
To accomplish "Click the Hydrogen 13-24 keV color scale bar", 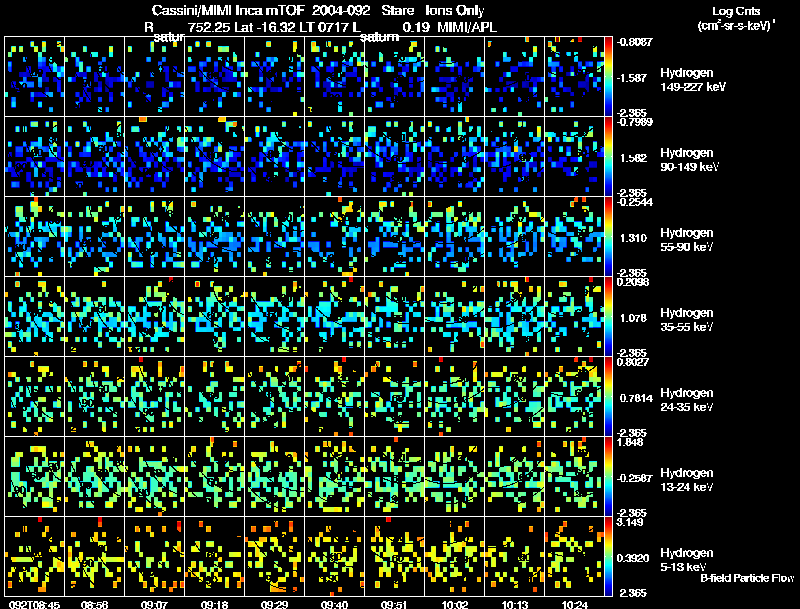I will point(608,476).
